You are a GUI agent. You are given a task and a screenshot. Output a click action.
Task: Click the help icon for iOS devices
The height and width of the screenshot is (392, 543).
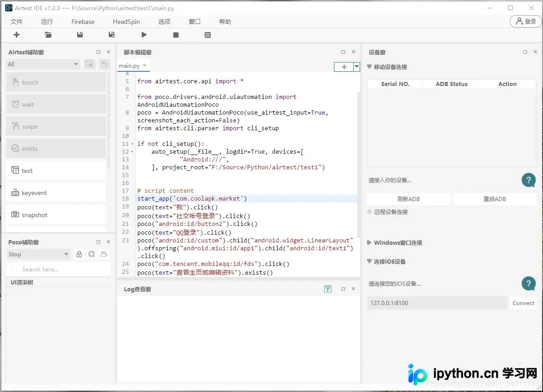[528, 283]
